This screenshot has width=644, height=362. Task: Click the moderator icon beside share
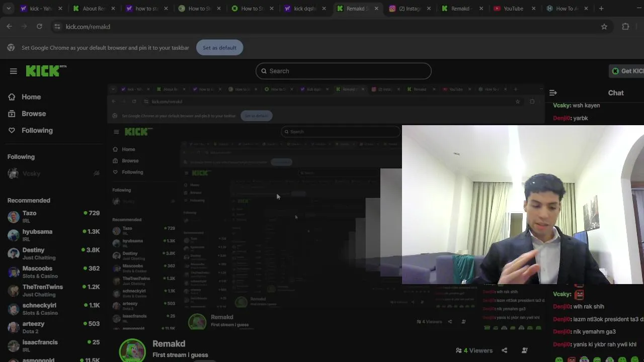point(525,350)
